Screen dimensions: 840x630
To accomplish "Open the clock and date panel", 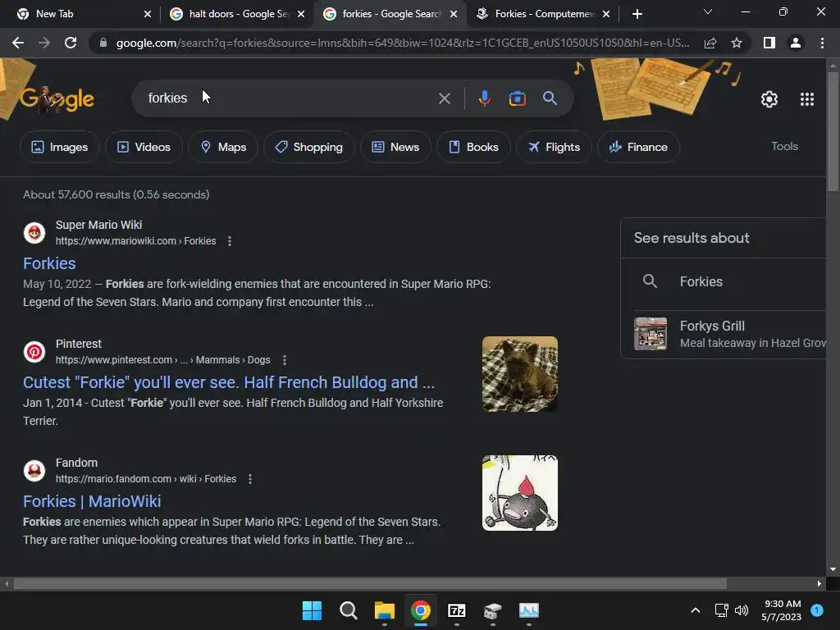I will click(x=782, y=610).
